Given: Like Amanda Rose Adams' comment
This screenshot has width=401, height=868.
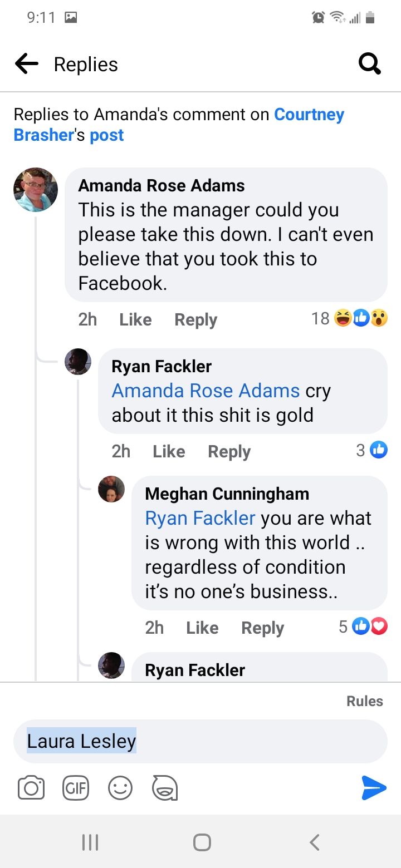Looking at the screenshot, I should pyautogui.click(x=135, y=319).
